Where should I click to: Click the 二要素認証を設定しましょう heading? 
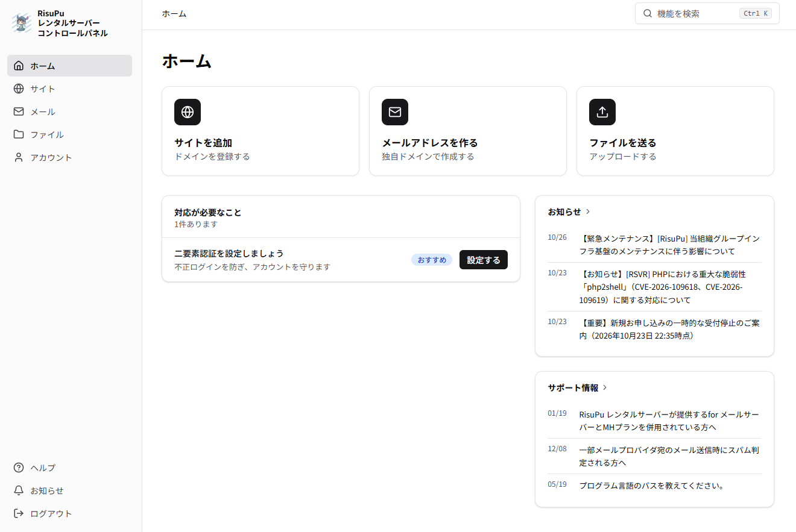tap(229, 253)
